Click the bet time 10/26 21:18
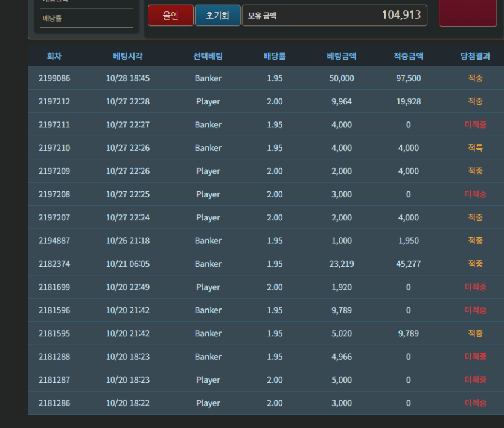The height and width of the screenshot is (428, 504). pos(128,240)
